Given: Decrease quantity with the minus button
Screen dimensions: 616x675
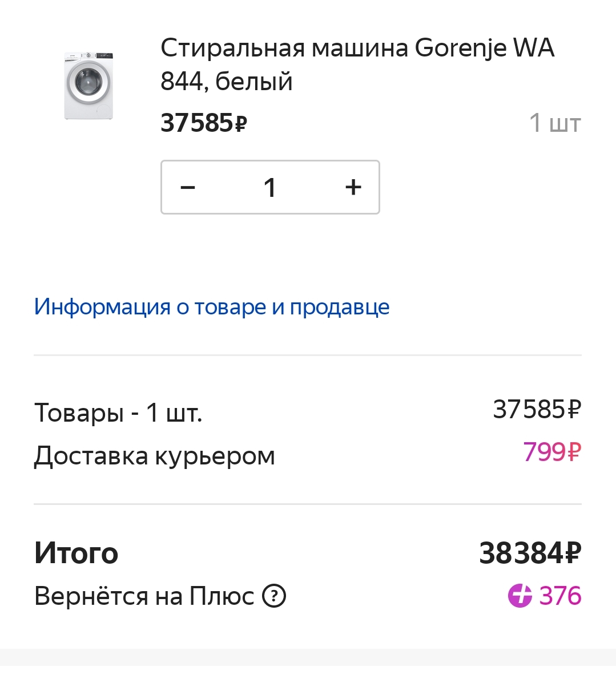Looking at the screenshot, I should pos(188,187).
